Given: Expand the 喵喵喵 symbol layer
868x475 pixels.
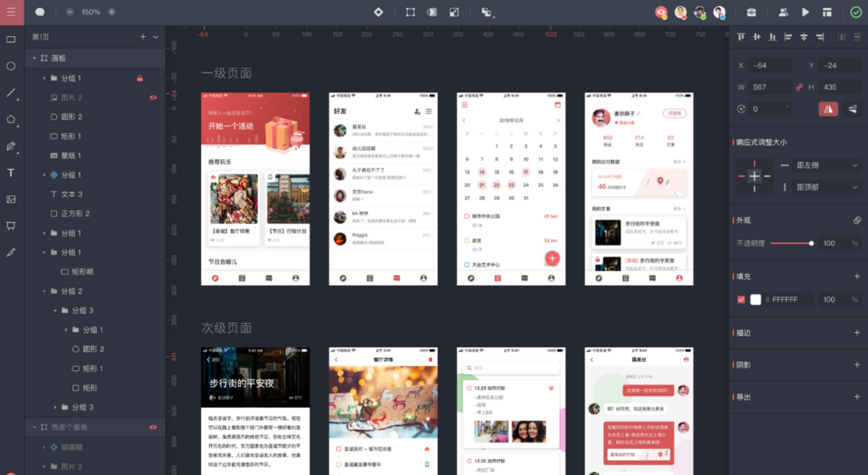Looking at the screenshot, I should click(43, 447).
